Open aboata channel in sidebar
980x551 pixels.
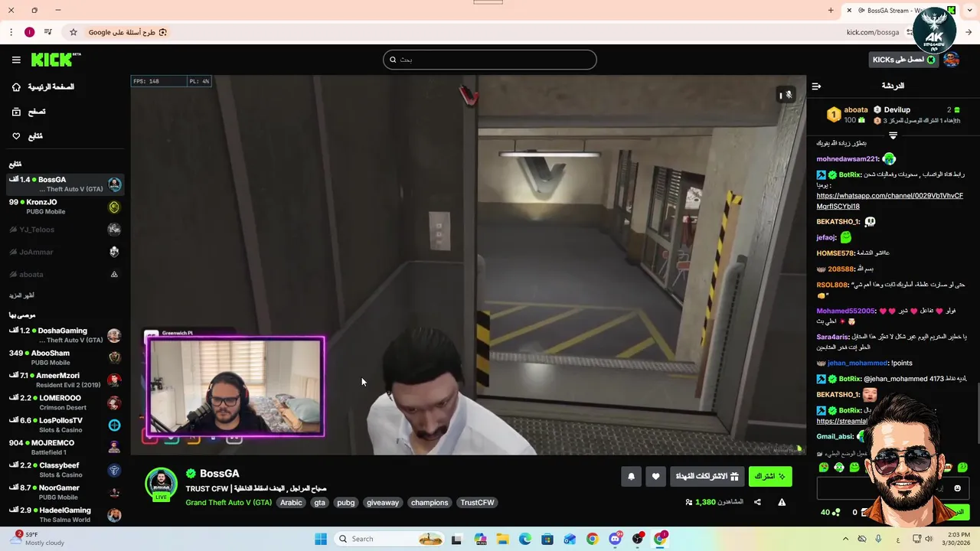pos(64,274)
